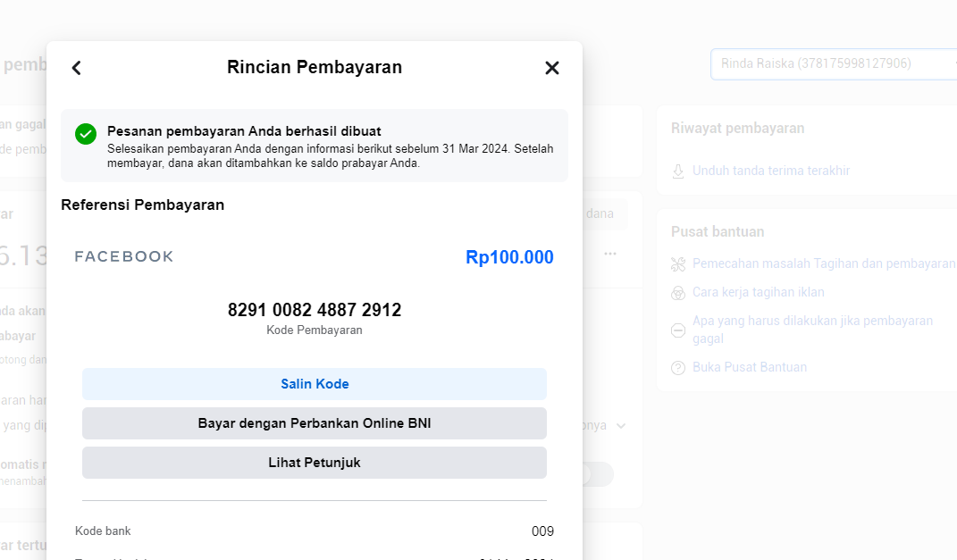Open Apa yang harus dilakukan jika pembayaran gagal
Image resolution: width=957 pixels, height=560 pixels.
[812, 330]
